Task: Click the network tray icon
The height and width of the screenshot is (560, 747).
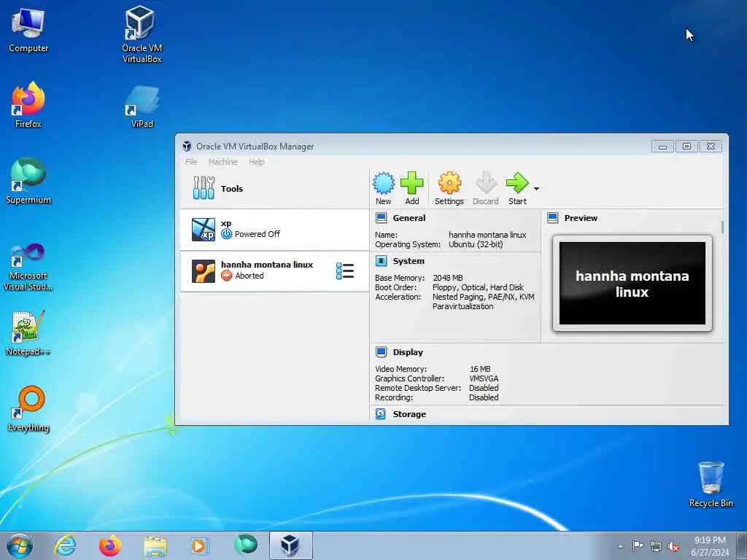Action: (656, 546)
